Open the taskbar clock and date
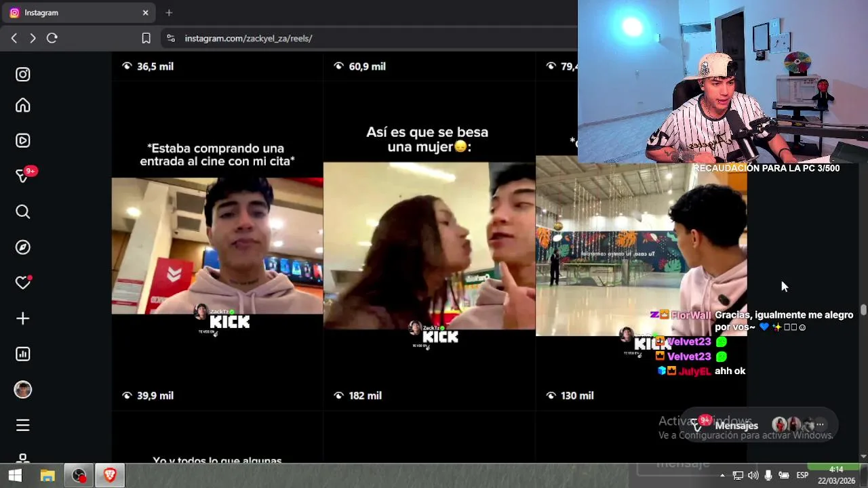The height and width of the screenshot is (488, 868). [x=836, y=475]
